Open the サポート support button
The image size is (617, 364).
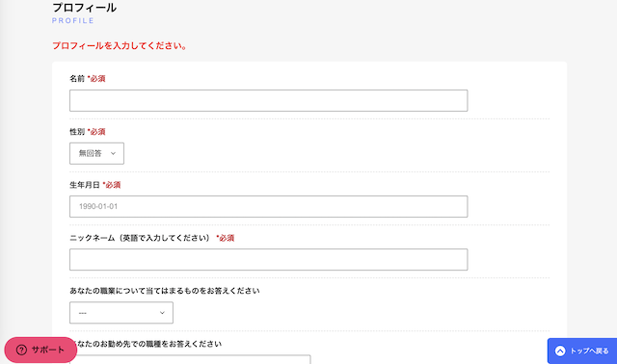(40, 350)
